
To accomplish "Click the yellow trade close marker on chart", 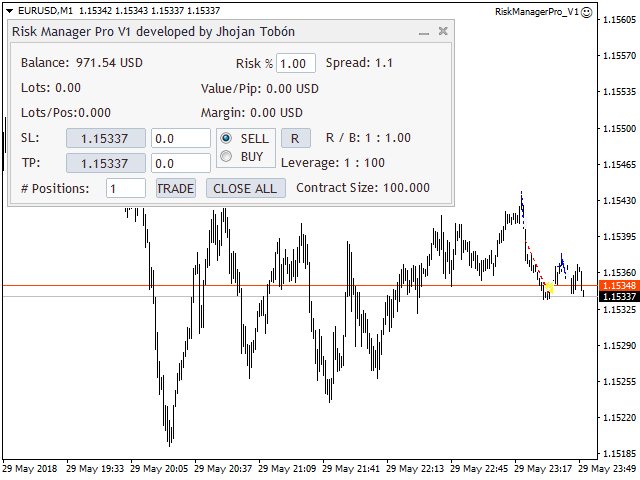I will (549, 287).
